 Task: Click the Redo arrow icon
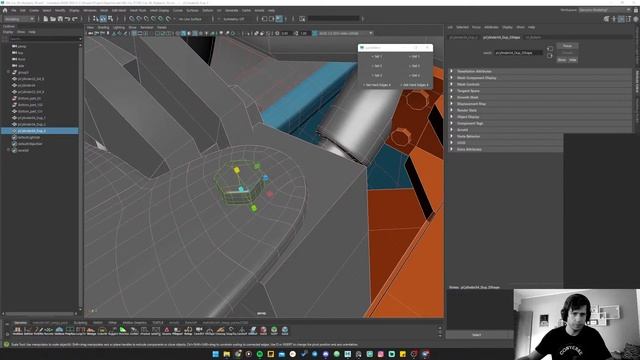[x=75, y=19]
